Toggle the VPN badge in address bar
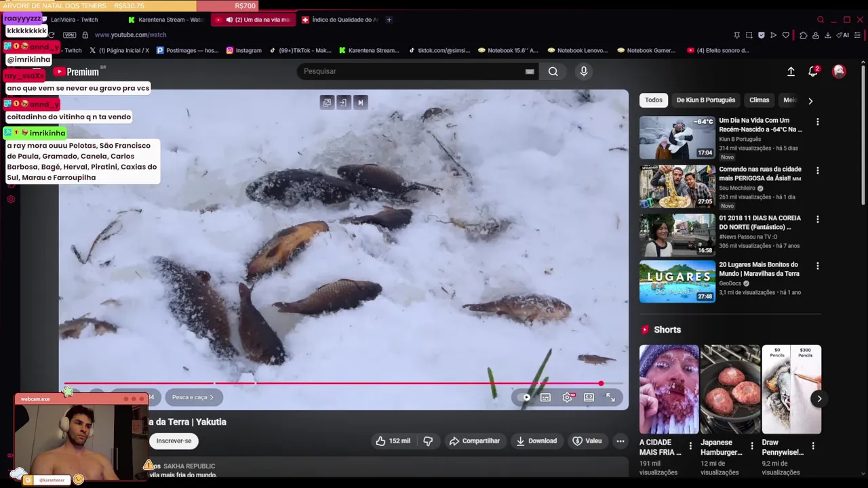The height and width of the screenshot is (488, 868). coord(69,35)
